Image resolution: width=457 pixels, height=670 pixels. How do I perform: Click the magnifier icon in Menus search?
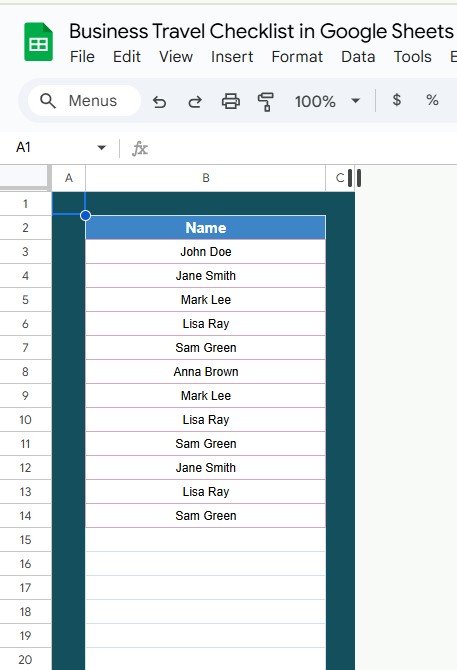(48, 101)
